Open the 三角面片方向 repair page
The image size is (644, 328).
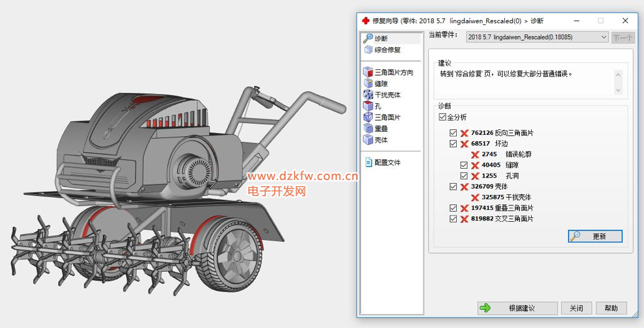[x=393, y=72]
